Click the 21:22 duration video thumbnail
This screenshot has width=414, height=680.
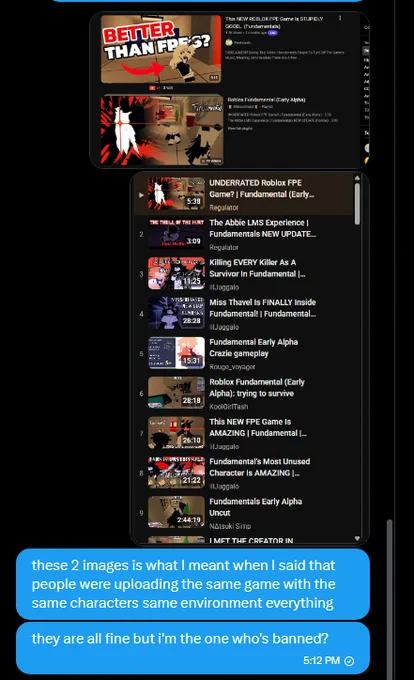[x=176, y=472]
